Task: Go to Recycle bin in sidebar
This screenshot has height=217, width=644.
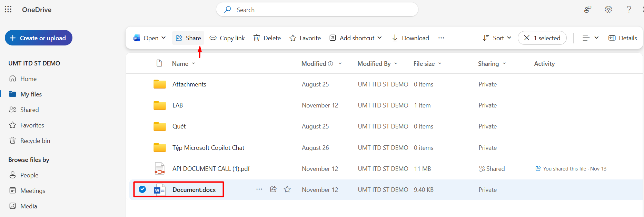Action: point(35,141)
